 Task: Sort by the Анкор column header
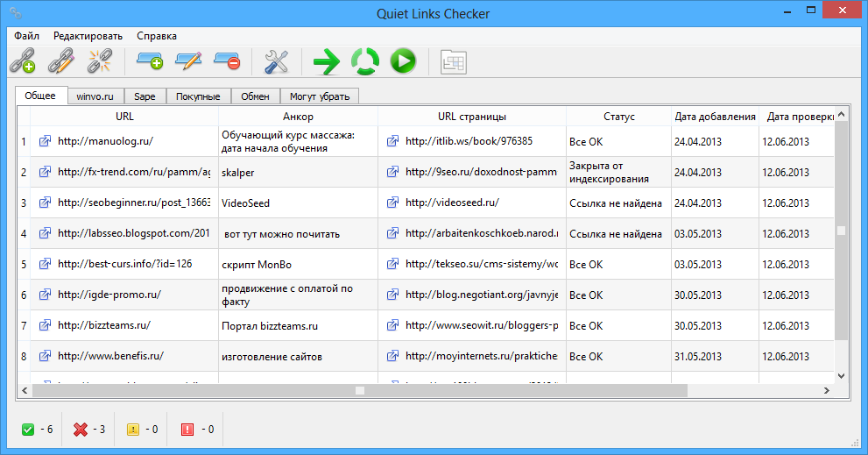(x=299, y=117)
